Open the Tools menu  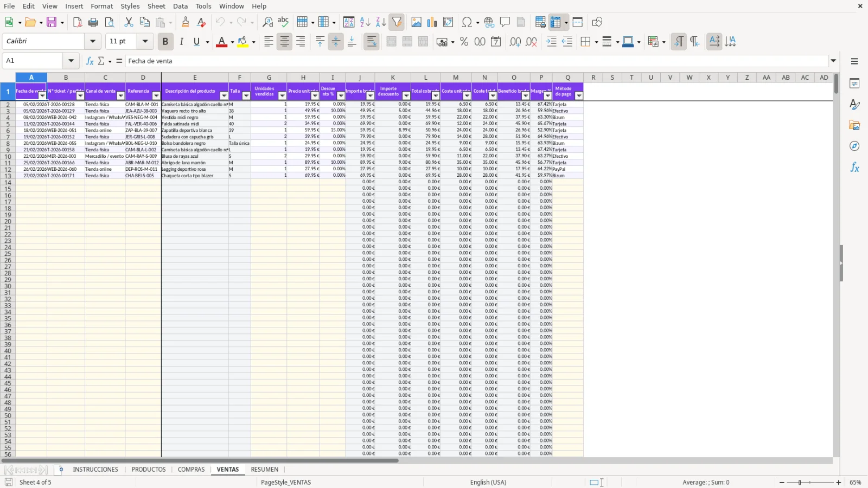[203, 6]
